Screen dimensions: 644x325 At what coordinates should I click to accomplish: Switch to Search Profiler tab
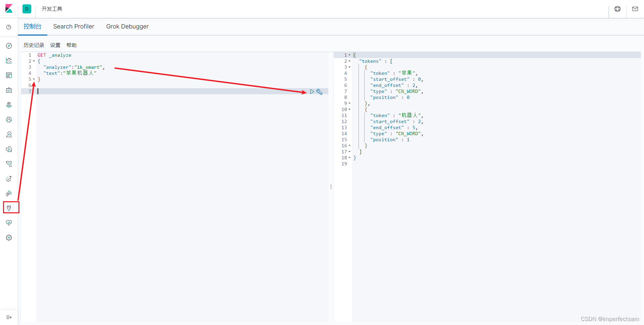74,26
